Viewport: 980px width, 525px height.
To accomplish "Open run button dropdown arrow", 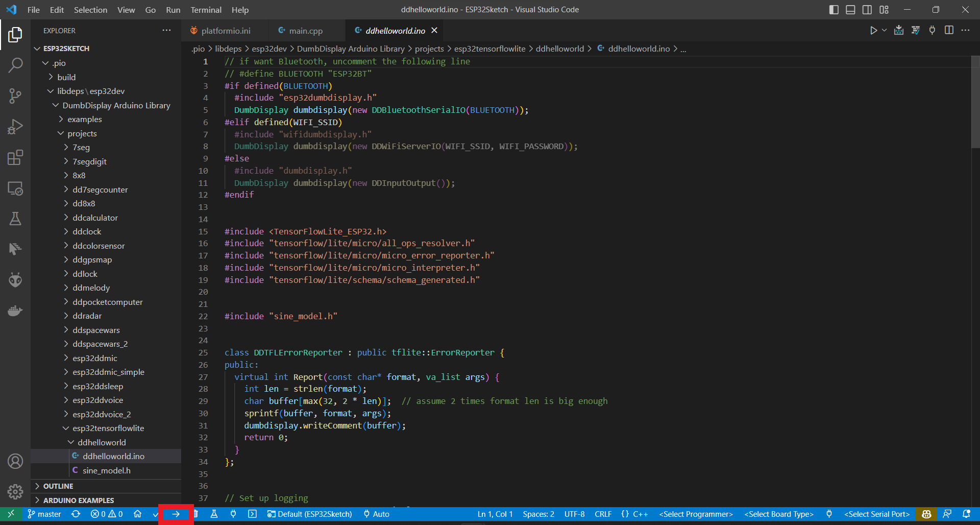I will pyautogui.click(x=884, y=31).
